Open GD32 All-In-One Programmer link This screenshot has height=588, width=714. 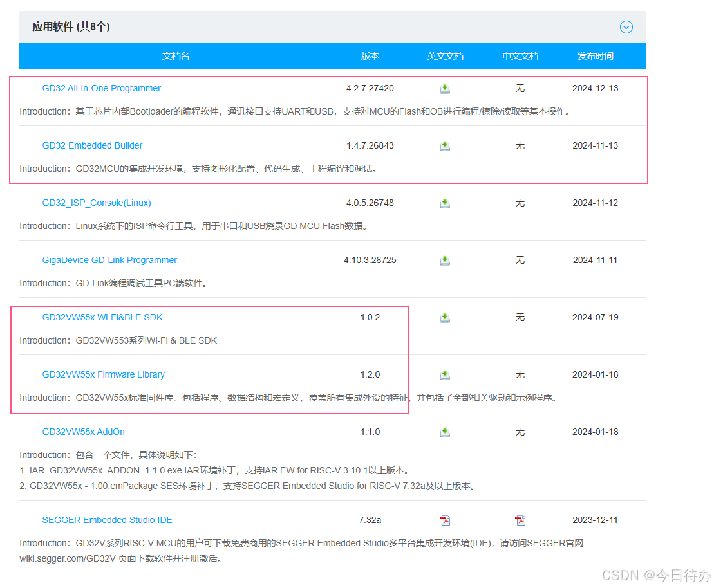[102, 89]
